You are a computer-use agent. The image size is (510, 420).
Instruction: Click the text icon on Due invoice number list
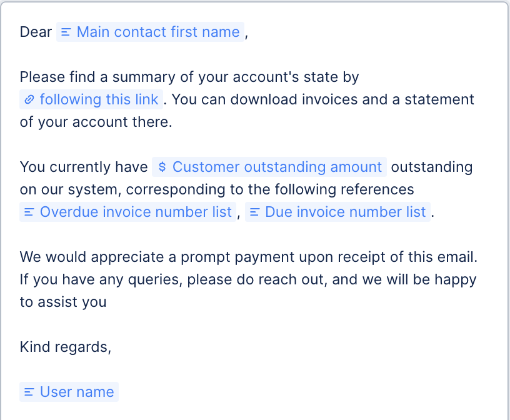pyautogui.click(x=254, y=212)
